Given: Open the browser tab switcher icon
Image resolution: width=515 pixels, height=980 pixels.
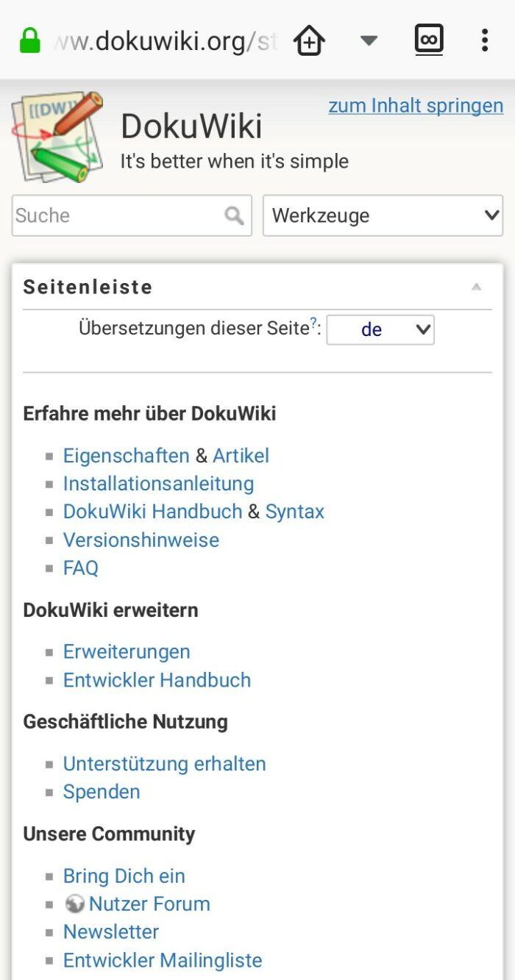Looking at the screenshot, I should coord(429,40).
